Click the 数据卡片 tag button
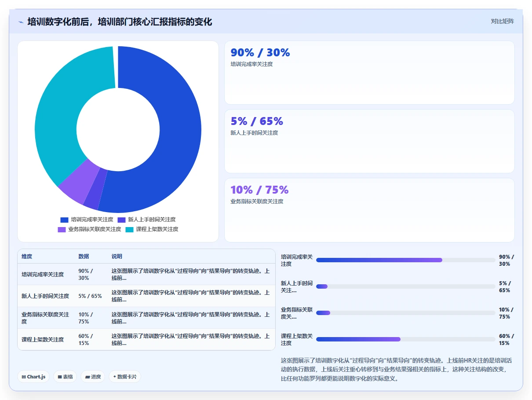The image size is (532, 400). tap(125, 377)
